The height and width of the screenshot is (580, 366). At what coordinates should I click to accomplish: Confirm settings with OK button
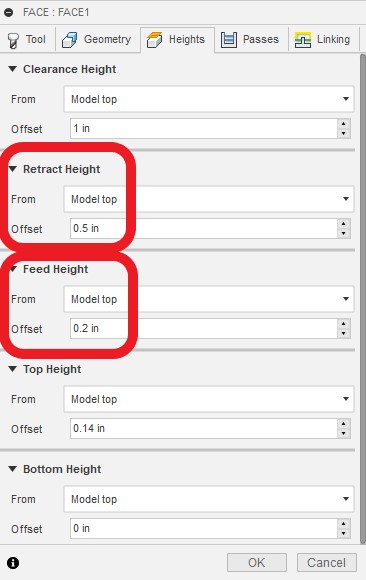[257, 563]
